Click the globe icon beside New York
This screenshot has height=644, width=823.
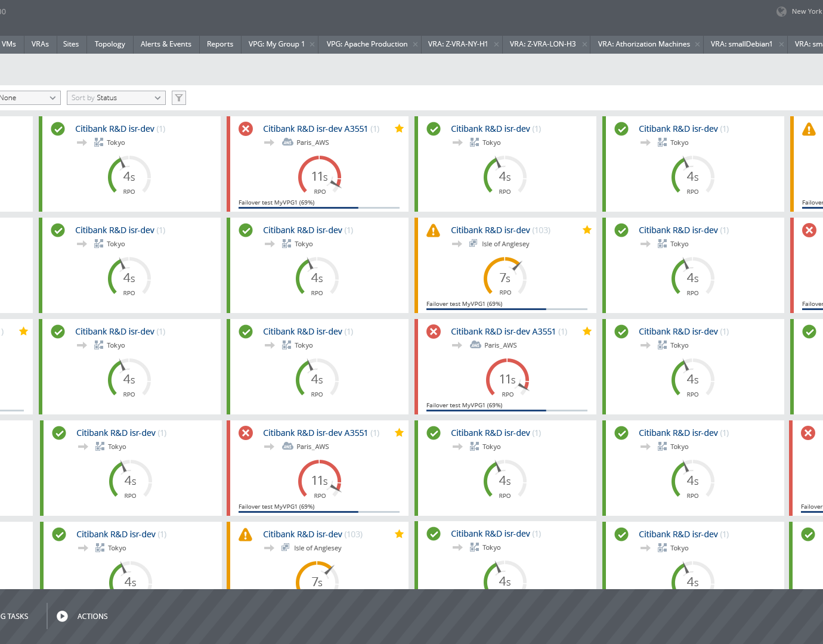point(781,11)
